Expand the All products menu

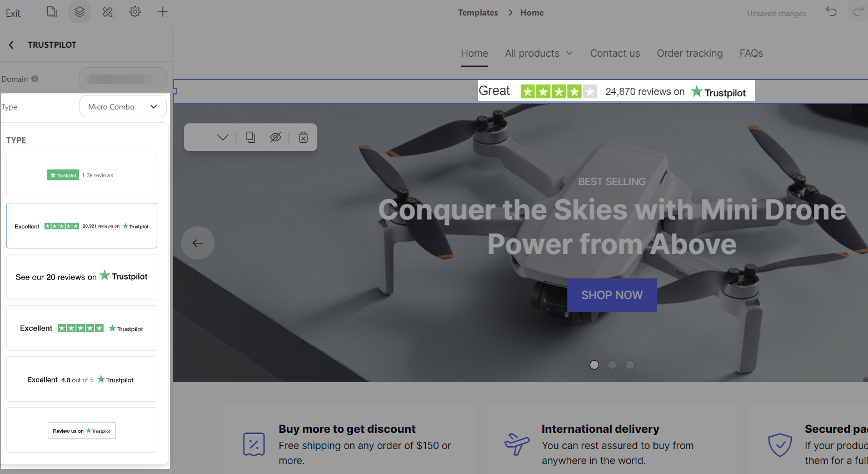tap(538, 53)
